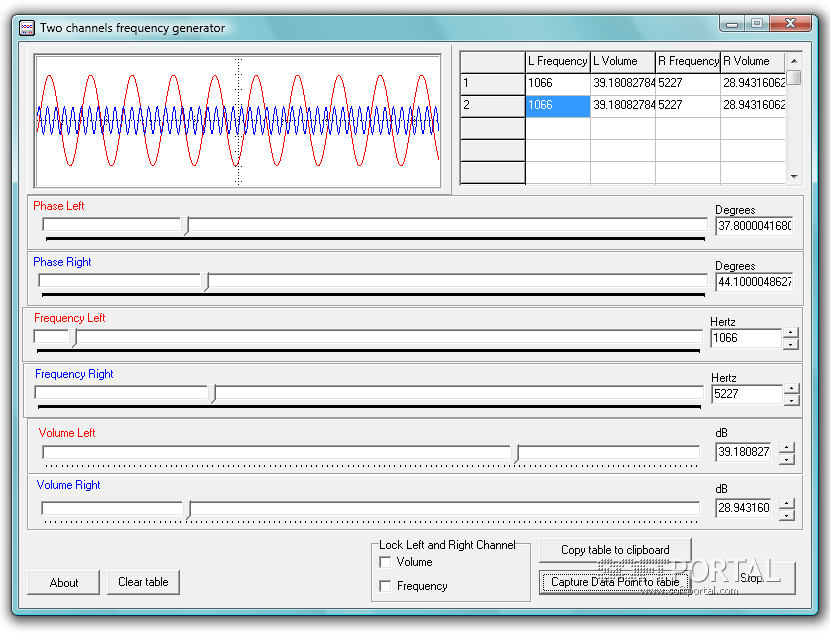Click the application icon in title bar

(26, 28)
